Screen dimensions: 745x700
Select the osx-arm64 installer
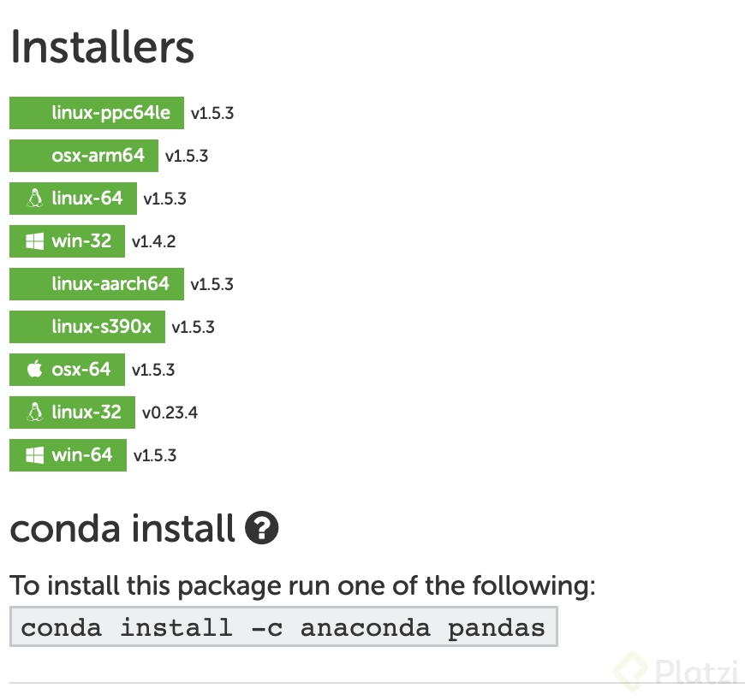pos(83,155)
